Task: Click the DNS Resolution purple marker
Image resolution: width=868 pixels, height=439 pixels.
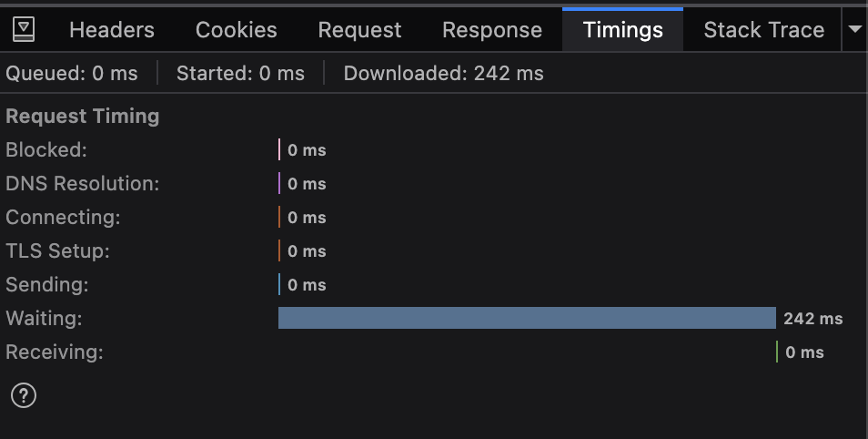Action: click(279, 184)
